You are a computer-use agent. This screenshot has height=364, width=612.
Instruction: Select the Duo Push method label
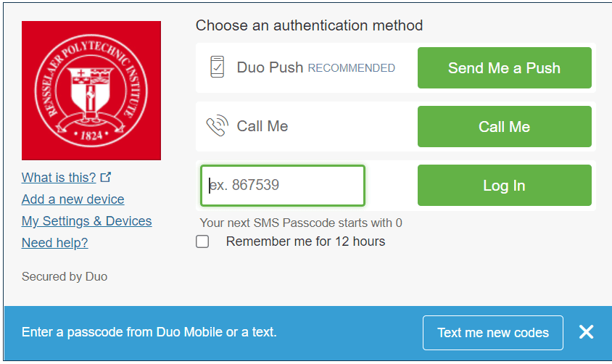coord(270,67)
